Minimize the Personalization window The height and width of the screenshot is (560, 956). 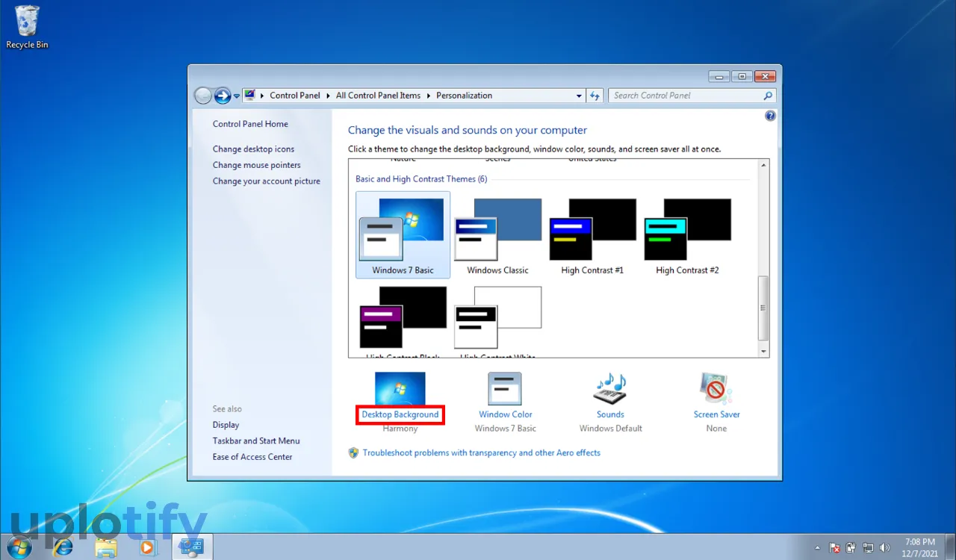tap(718, 76)
